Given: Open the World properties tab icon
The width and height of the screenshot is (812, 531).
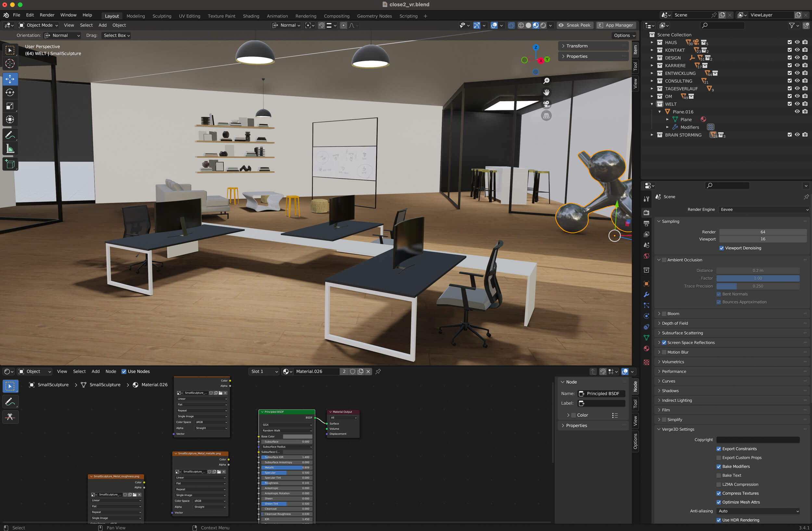Looking at the screenshot, I should 646,256.
